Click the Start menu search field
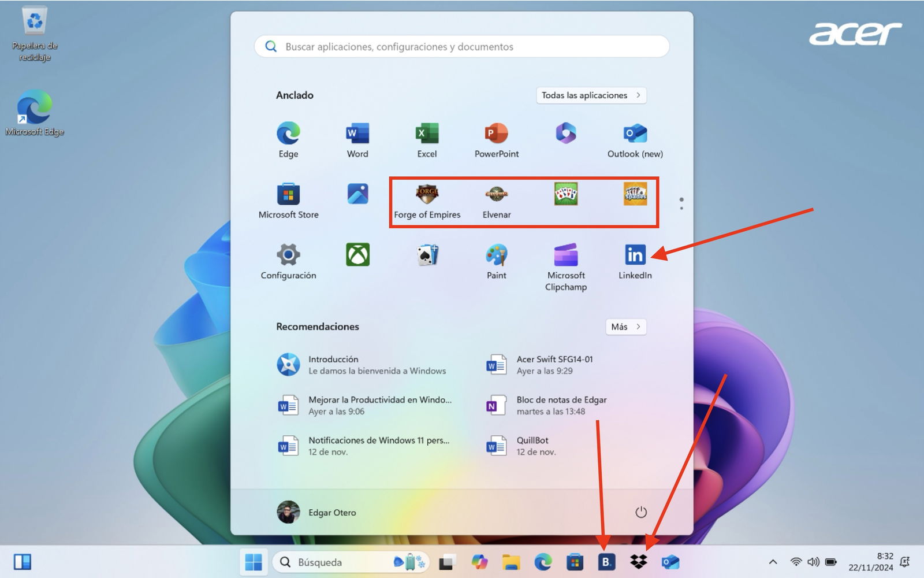The height and width of the screenshot is (578, 924). click(x=462, y=47)
